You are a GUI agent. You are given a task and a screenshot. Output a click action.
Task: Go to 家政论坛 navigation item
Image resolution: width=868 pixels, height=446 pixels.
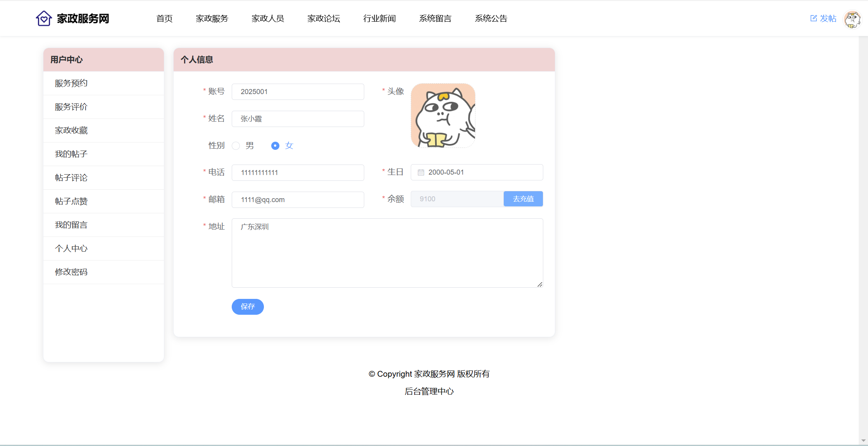pyautogui.click(x=324, y=19)
